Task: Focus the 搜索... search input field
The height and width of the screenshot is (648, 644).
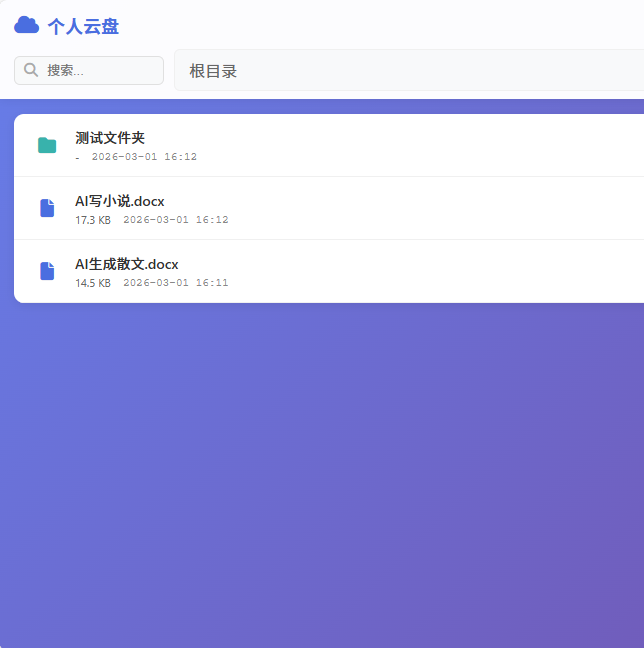Action: pyautogui.click(x=89, y=70)
